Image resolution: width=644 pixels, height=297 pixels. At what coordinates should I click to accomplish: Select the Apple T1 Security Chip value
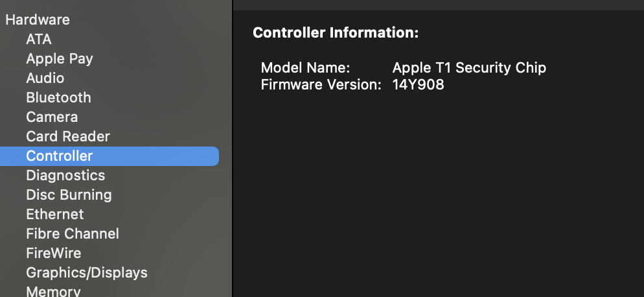click(x=469, y=67)
